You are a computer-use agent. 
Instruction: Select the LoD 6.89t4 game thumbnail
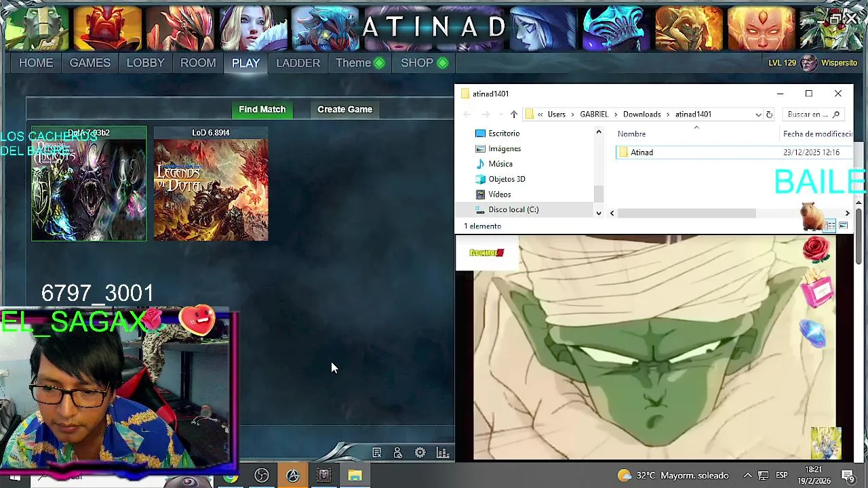[x=211, y=184]
